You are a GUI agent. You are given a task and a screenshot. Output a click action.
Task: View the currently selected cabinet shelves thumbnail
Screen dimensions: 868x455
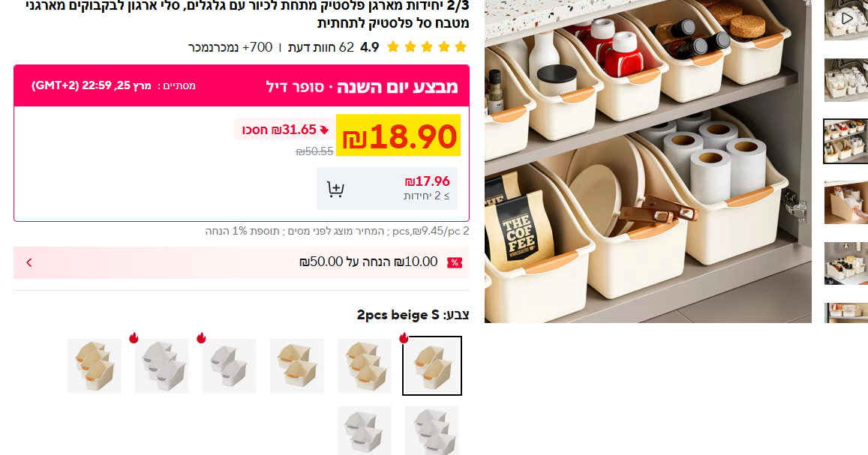tap(845, 142)
